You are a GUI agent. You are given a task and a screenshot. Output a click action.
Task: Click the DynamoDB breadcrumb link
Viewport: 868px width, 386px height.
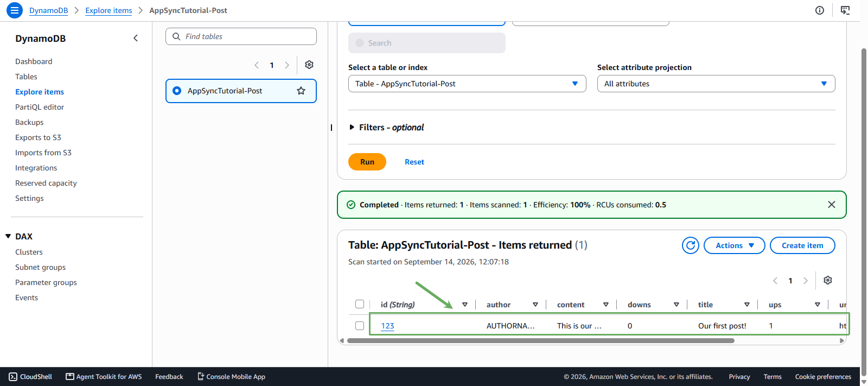coord(48,10)
